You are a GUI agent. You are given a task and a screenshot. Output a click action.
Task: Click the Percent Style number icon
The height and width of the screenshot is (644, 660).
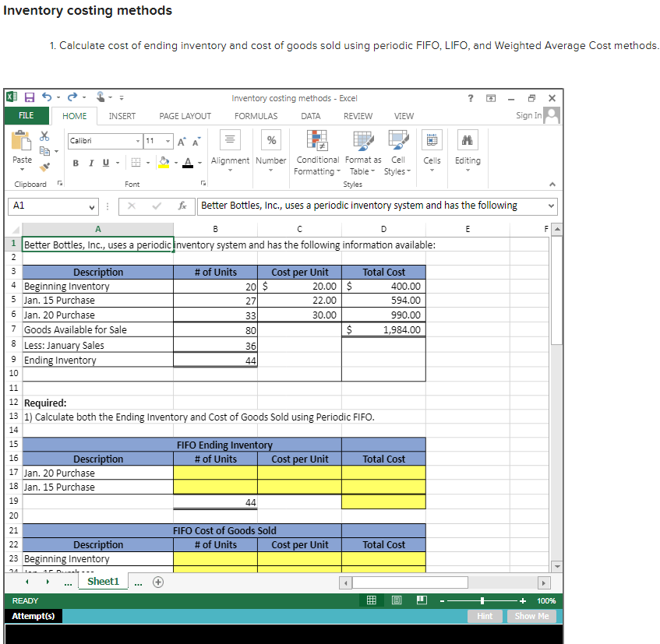pos(270,139)
